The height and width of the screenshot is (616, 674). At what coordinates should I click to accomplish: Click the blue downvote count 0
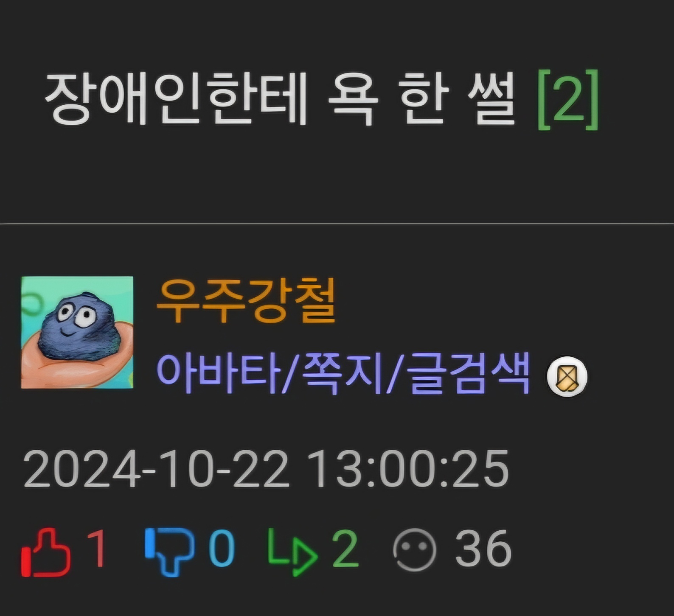point(222,549)
